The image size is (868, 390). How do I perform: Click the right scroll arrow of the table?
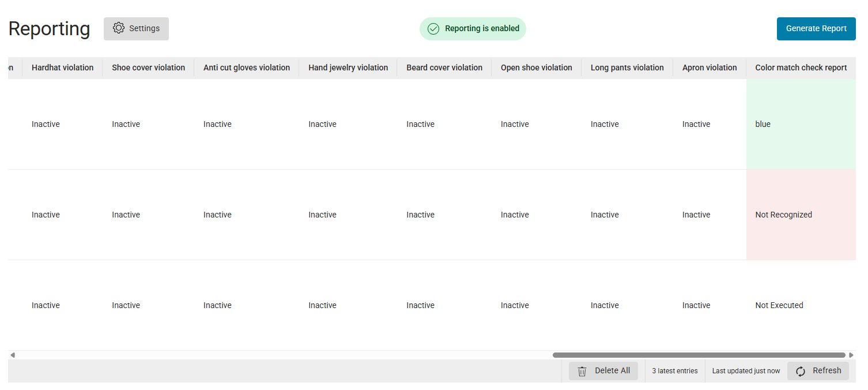pyautogui.click(x=851, y=355)
